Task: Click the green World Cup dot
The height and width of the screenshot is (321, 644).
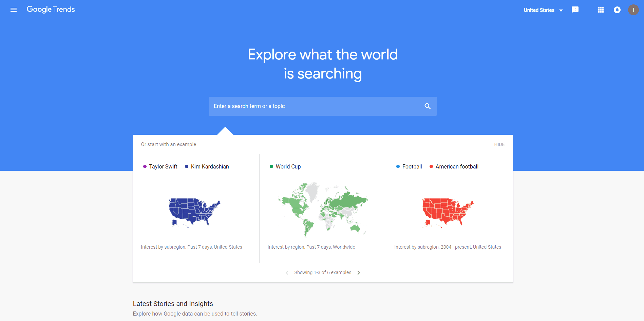Action: [271, 166]
